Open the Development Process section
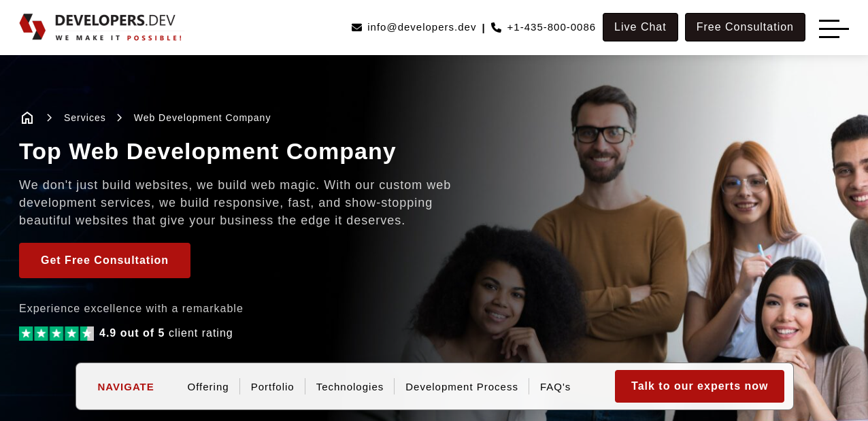This screenshot has width=868, height=421. [462, 387]
